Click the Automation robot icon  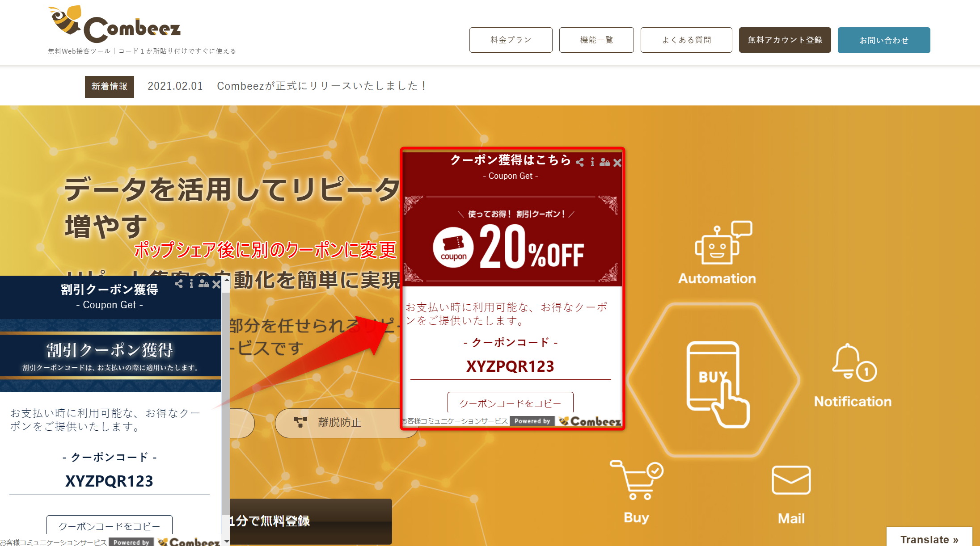pyautogui.click(x=723, y=243)
